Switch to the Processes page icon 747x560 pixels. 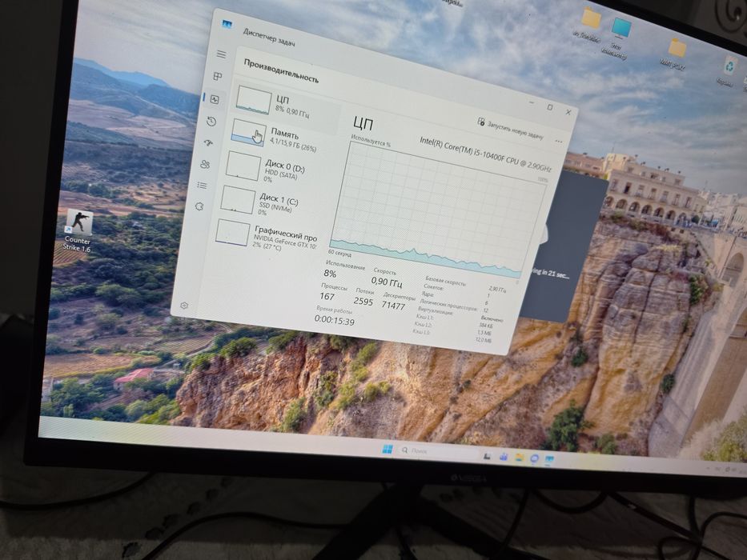coord(218,76)
